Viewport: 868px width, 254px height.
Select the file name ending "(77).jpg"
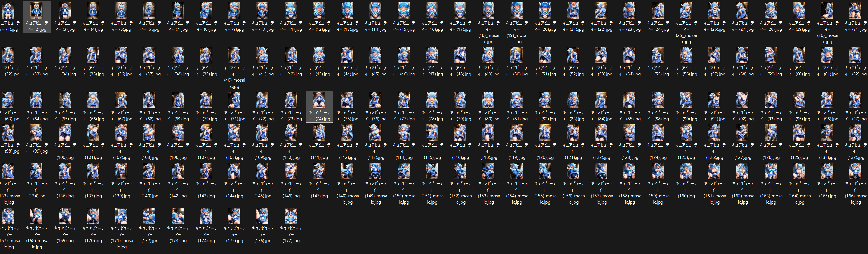tap(404, 116)
